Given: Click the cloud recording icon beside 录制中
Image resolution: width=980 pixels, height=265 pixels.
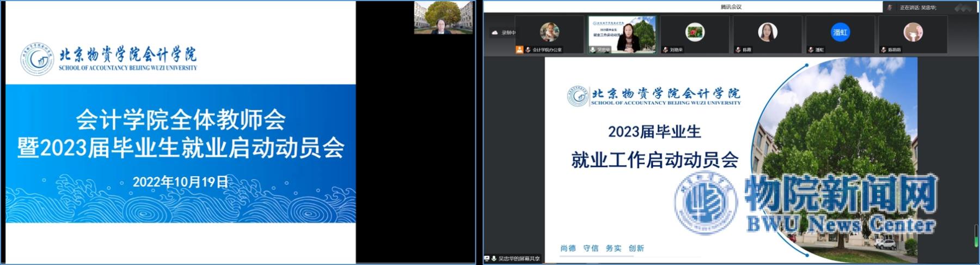Looking at the screenshot, I should pos(495,33).
